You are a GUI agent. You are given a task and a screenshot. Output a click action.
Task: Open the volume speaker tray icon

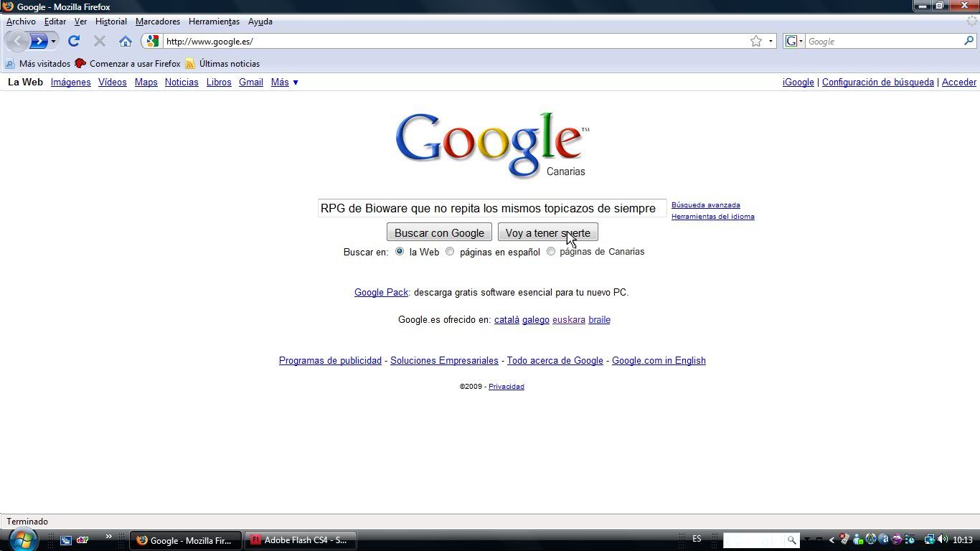tap(943, 540)
